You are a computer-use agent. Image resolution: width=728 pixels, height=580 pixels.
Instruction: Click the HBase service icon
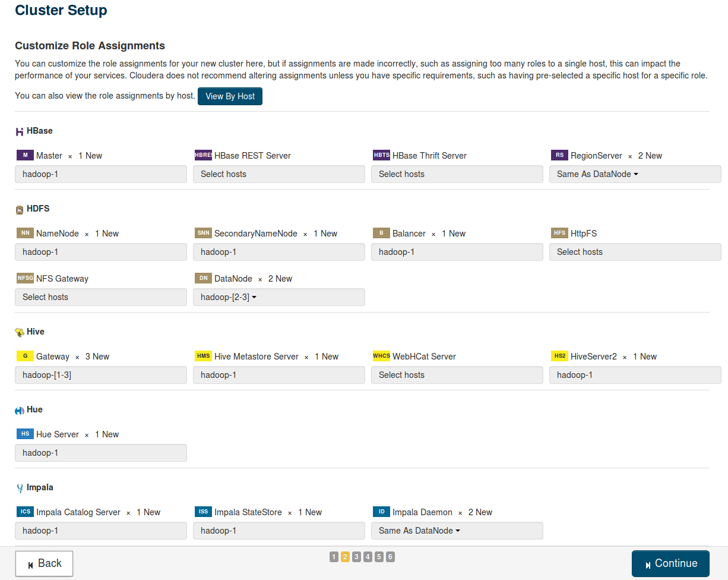(20, 131)
